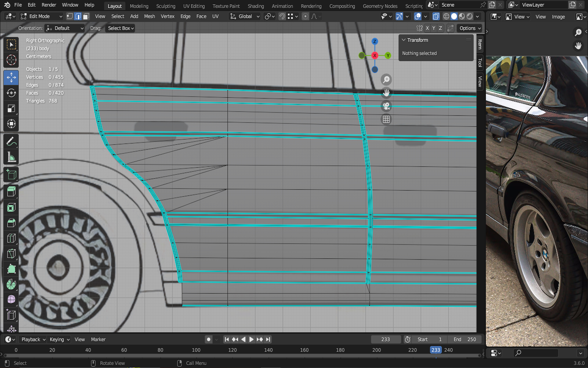Viewport: 588px width, 368px height.
Task: Open the Edit Mode dropdown
Action: click(41, 16)
